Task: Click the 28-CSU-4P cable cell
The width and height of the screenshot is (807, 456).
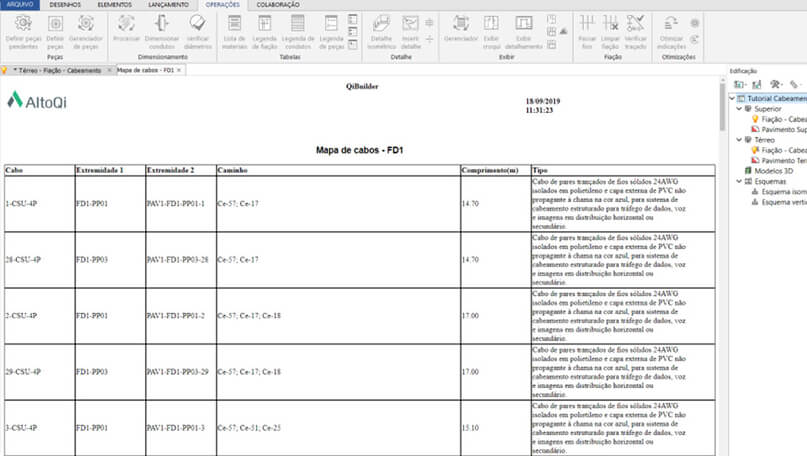Action: pyautogui.click(x=39, y=260)
